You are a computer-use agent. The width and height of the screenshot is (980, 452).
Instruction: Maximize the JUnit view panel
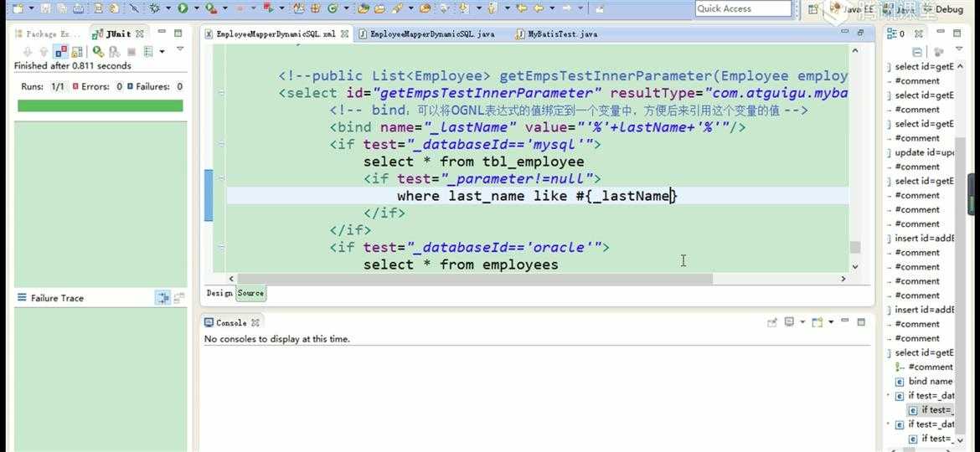coord(178,33)
